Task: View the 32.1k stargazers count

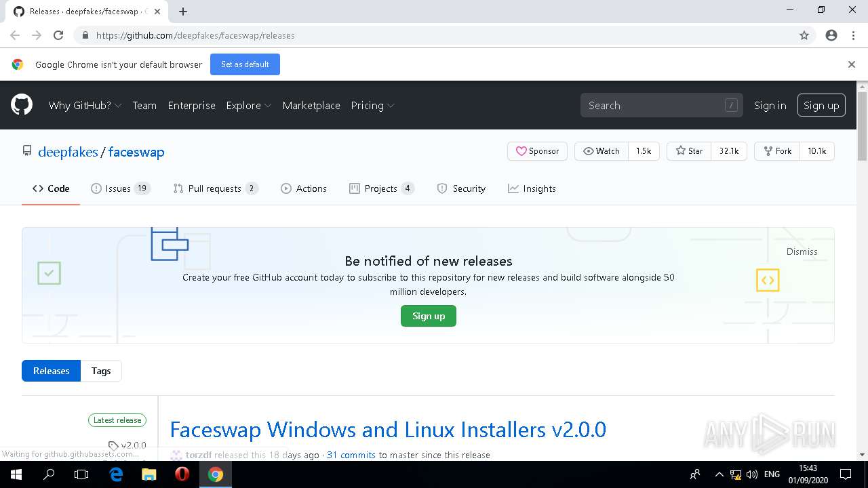Action: click(x=729, y=151)
